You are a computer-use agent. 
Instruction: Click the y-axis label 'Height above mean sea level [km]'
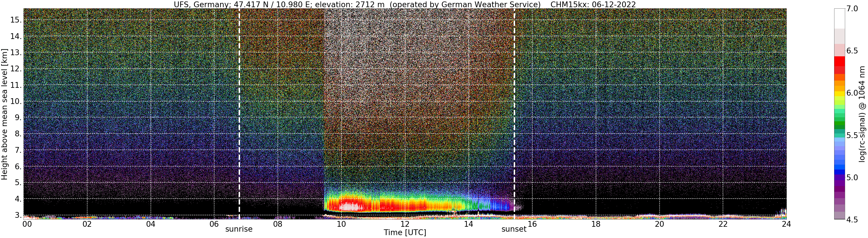tap(4, 114)
